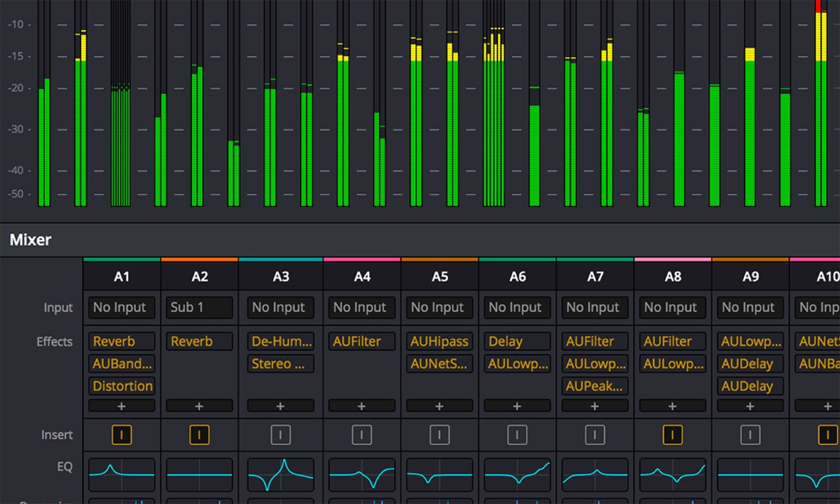840x504 pixels.
Task: Open the EQ curve for track A1
Action: pyautogui.click(x=121, y=475)
